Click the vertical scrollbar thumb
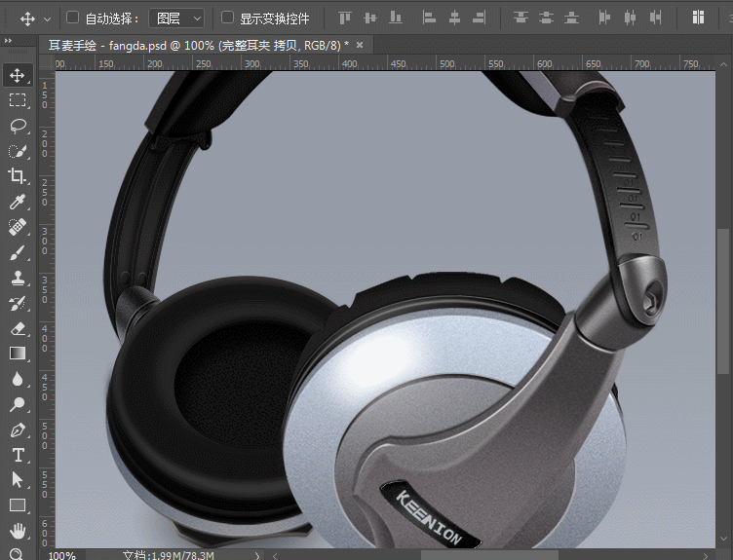 (723, 300)
